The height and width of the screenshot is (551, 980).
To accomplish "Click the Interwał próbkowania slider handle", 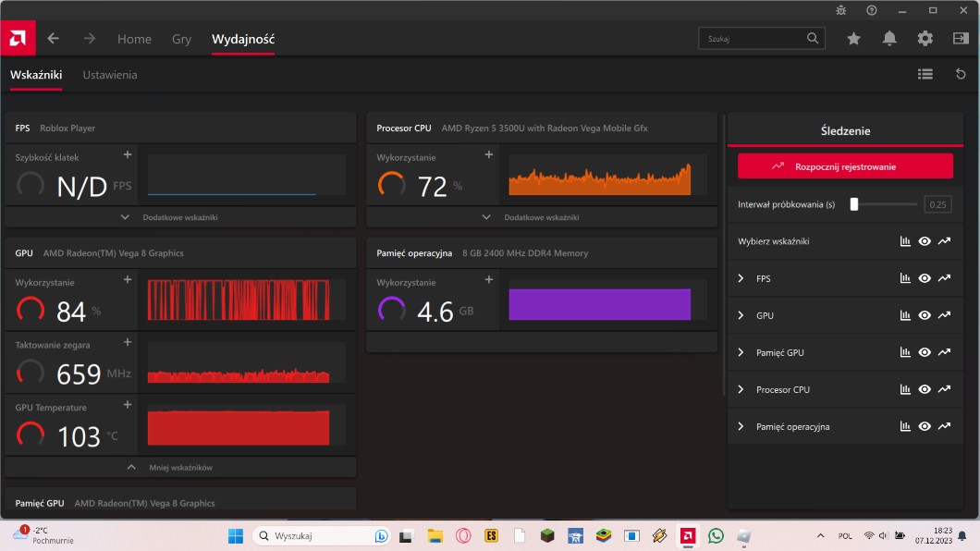I will click(x=854, y=204).
